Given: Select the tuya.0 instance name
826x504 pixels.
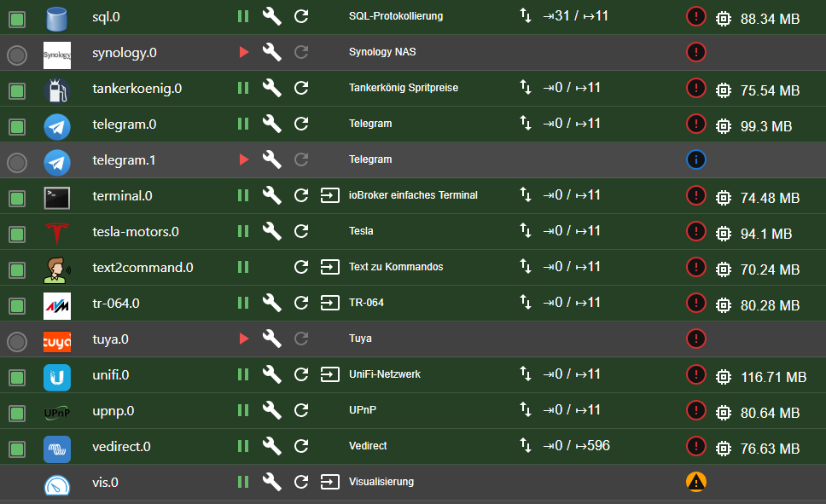Looking at the screenshot, I should pyautogui.click(x=110, y=339).
